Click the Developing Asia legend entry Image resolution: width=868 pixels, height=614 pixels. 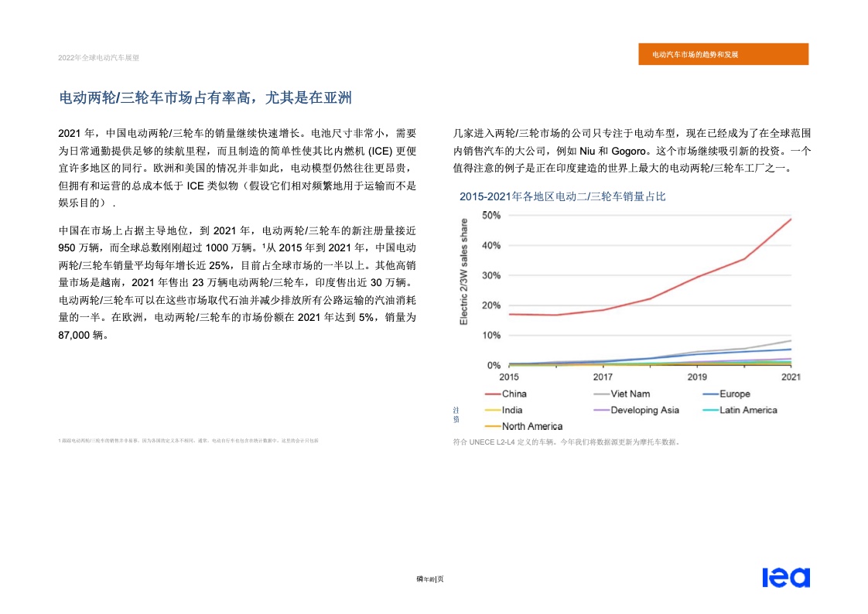[x=644, y=411]
